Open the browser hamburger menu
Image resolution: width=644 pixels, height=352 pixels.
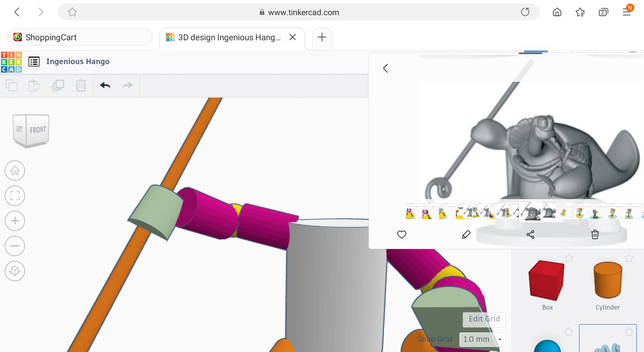click(x=627, y=12)
